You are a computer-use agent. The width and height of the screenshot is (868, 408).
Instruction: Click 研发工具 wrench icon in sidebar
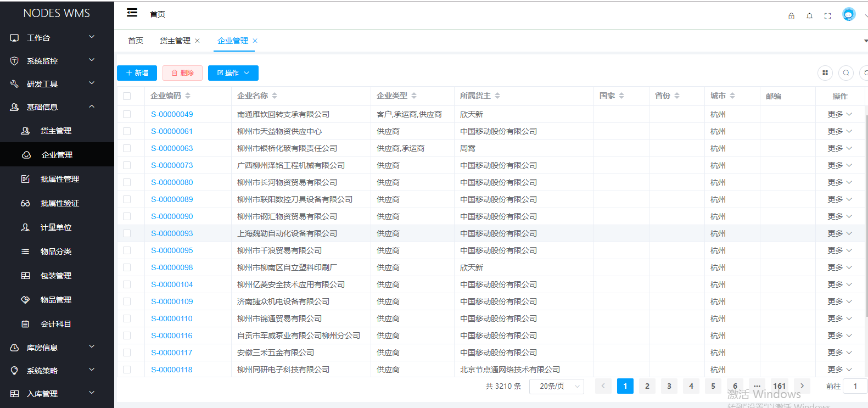[14, 84]
